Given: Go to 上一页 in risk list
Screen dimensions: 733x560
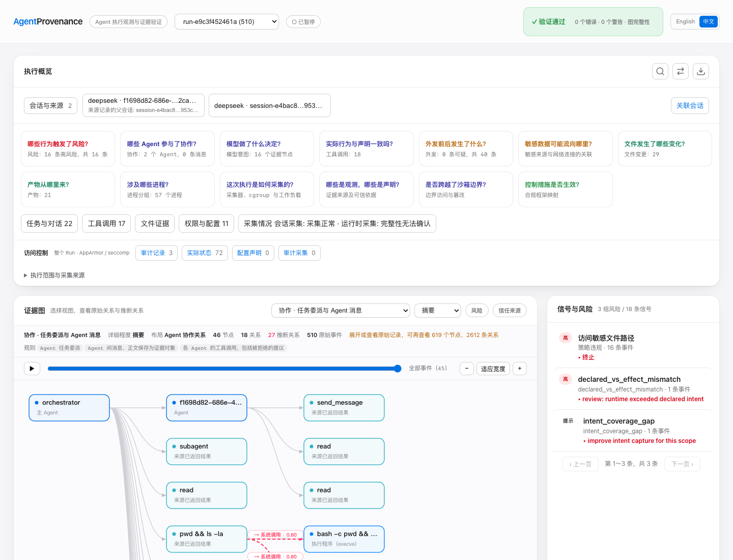Looking at the screenshot, I should (x=580, y=464).
